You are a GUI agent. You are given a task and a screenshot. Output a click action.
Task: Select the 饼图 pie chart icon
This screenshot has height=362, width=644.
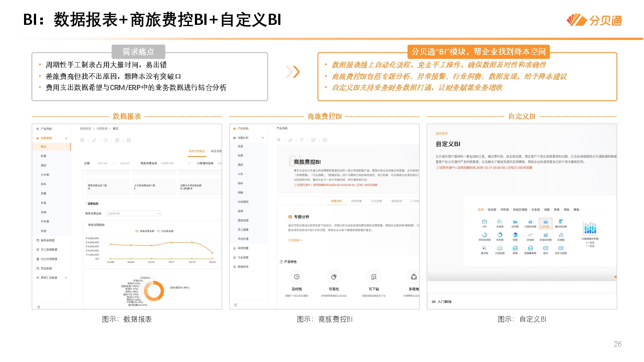pos(515,235)
